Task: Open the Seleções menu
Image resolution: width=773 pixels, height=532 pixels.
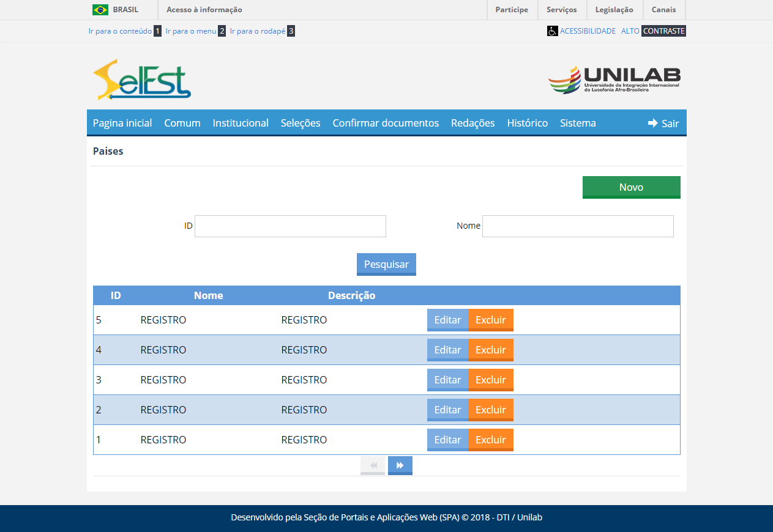Action: pos(301,123)
